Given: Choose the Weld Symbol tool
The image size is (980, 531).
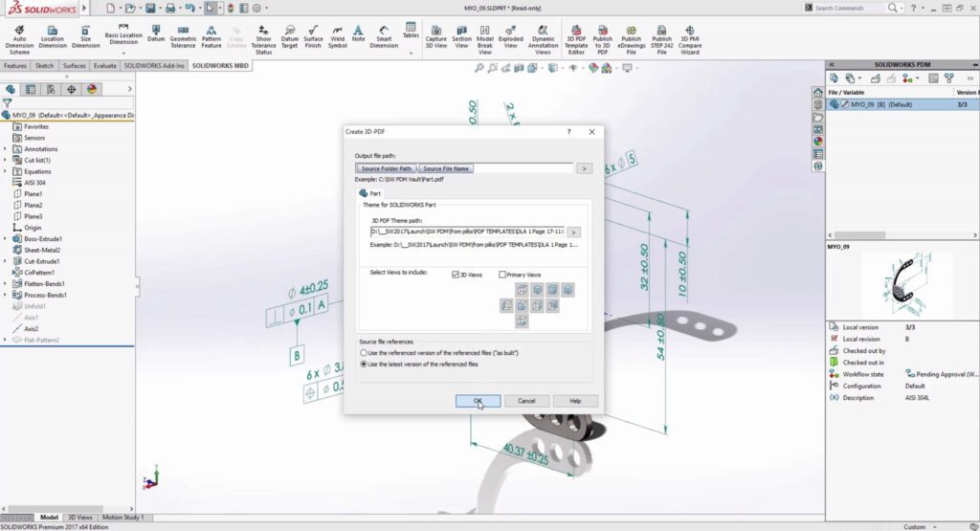Looking at the screenshot, I should (338, 37).
